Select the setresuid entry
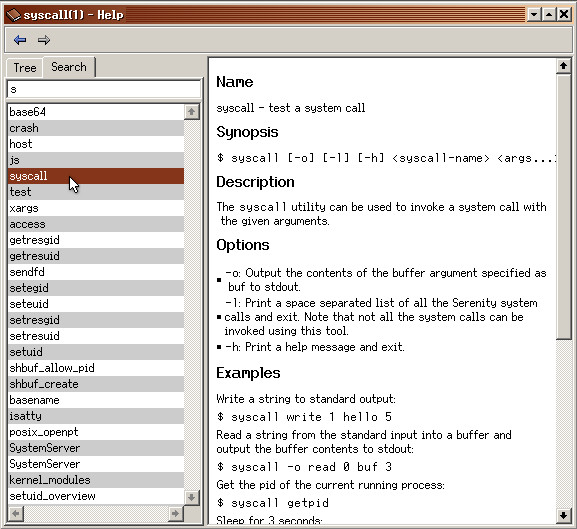 coord(96,336)
